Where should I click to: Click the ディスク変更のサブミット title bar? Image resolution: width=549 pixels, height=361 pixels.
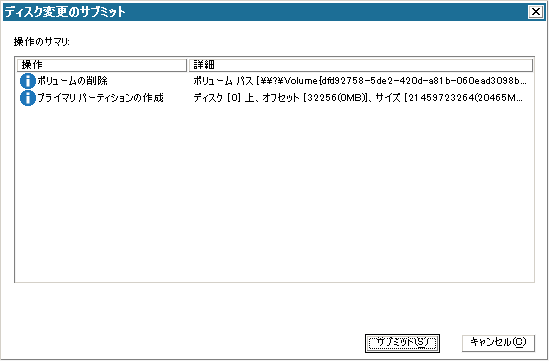click(266, 12)
